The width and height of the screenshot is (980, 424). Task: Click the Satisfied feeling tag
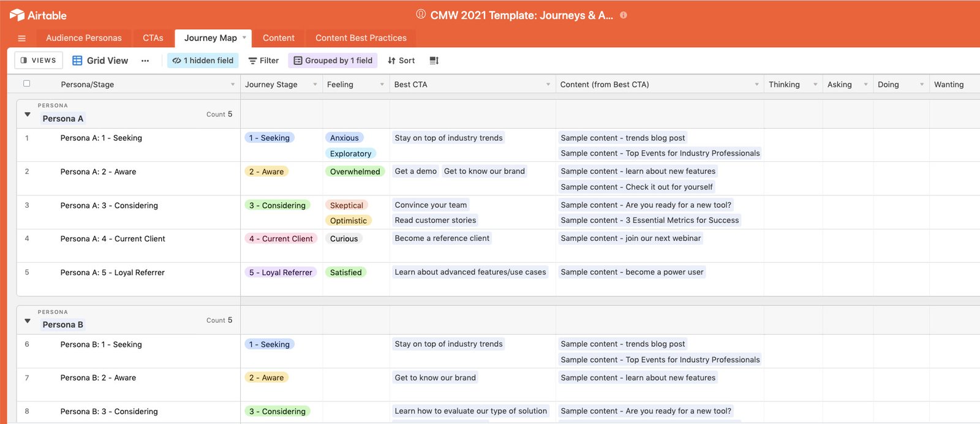click(345, 273)
